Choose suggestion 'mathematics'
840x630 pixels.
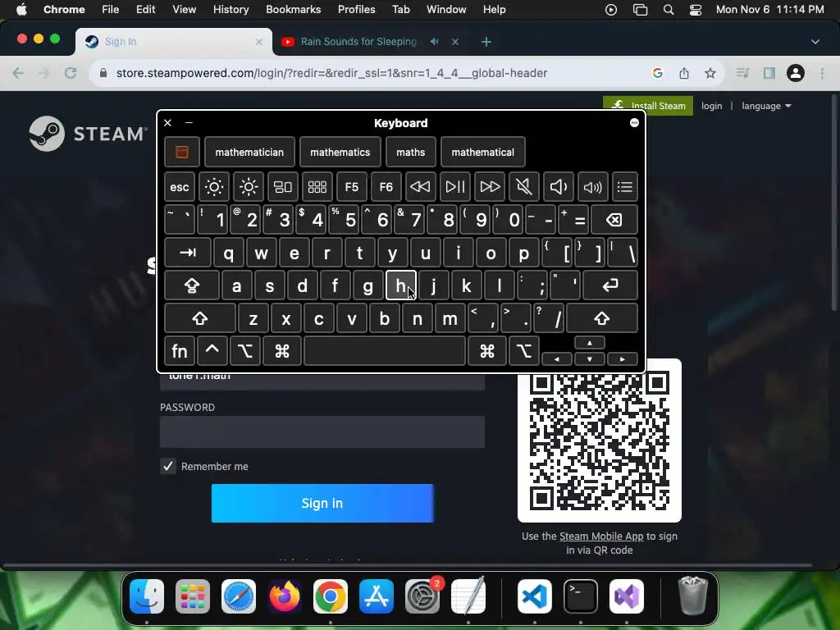pos(340,152)
